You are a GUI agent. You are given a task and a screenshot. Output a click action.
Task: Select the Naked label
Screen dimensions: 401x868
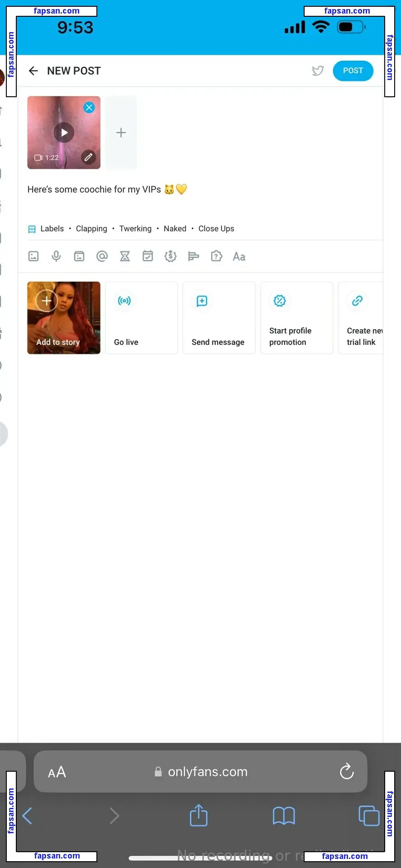175,229
